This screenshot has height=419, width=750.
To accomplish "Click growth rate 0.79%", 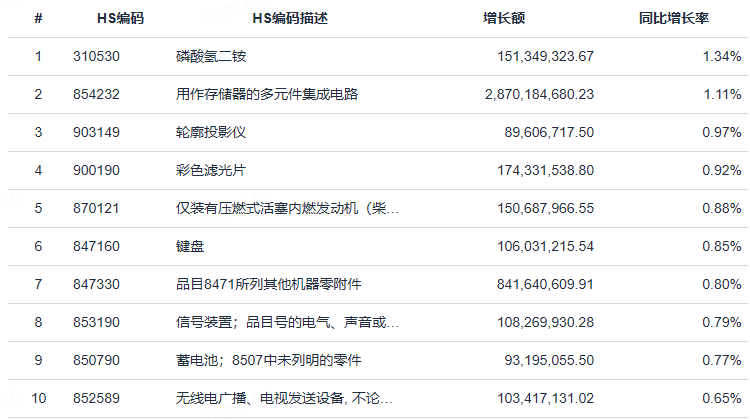I will coord(722,322).
